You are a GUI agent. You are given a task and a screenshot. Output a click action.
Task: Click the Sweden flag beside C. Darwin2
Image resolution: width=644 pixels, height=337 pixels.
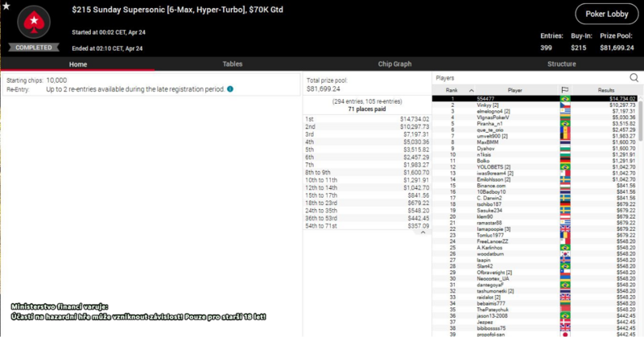pos(565,198)
